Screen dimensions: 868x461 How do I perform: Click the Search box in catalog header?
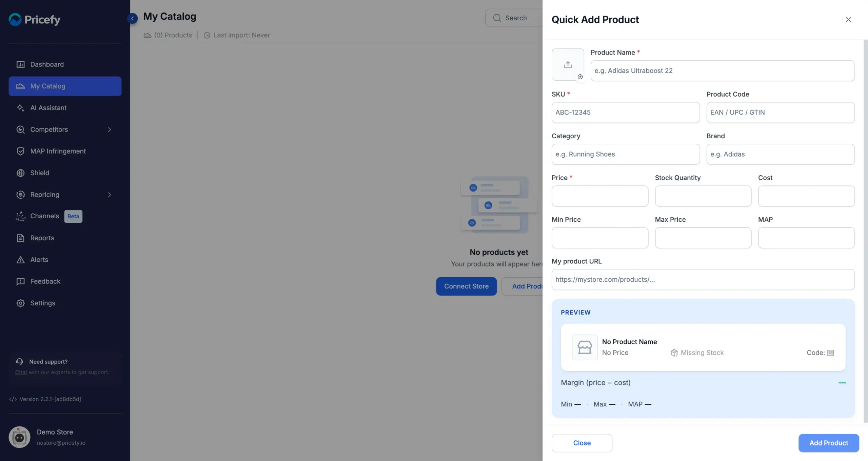point(514,18)
